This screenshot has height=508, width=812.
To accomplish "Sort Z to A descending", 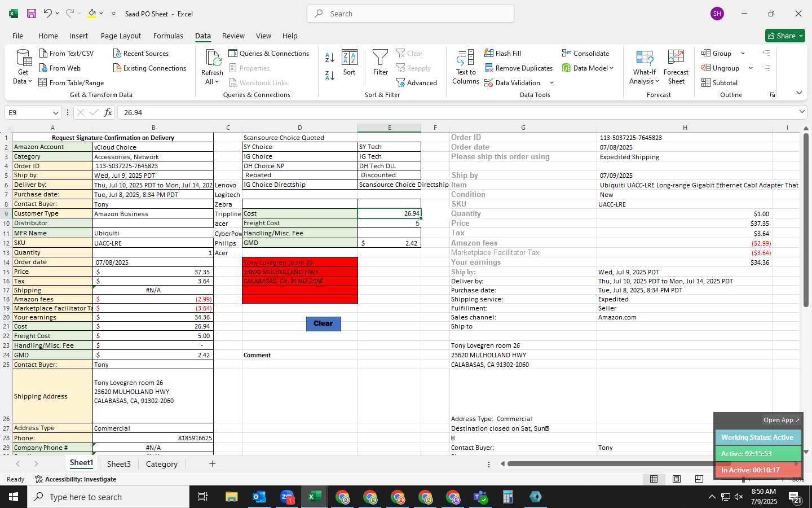I will (330, 75).
